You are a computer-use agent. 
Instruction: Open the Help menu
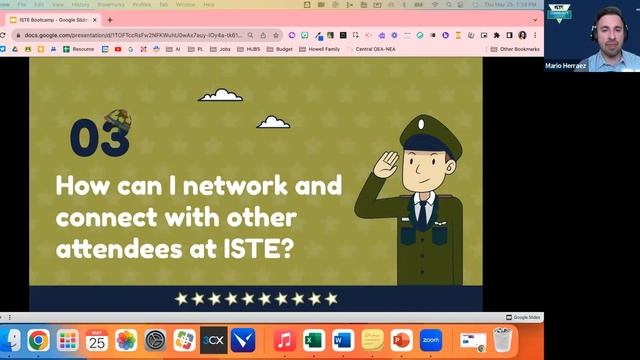click(x=209, y=4)
